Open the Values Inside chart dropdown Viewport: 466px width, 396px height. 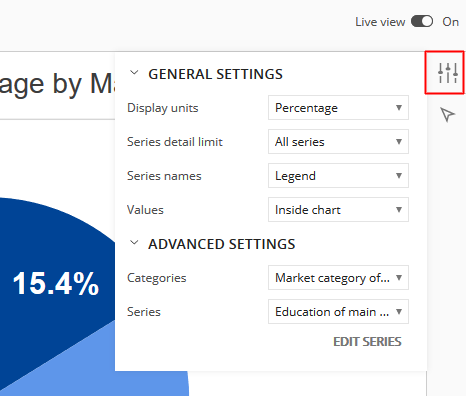click(x=338, y=210)
